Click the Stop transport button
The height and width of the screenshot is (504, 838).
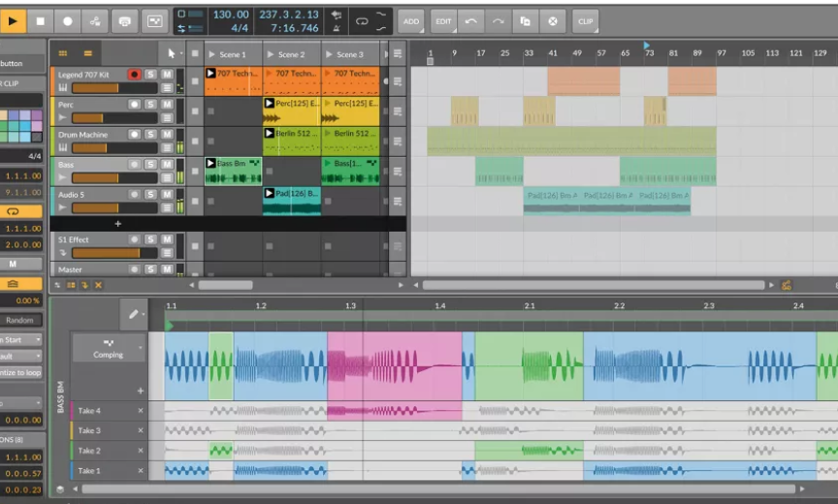click(x=40, y=20)
